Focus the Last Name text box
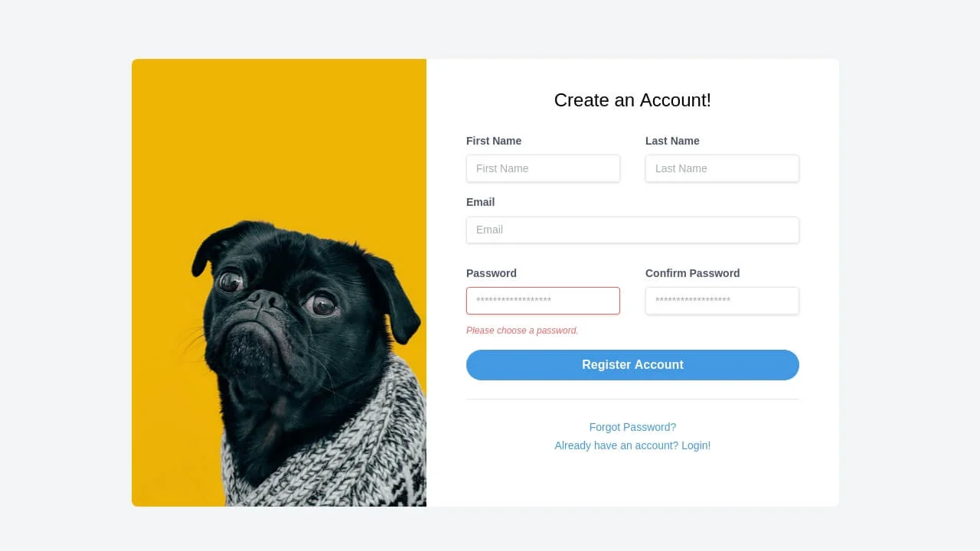Screen dimensions: 980x551 tap(722, 168)
